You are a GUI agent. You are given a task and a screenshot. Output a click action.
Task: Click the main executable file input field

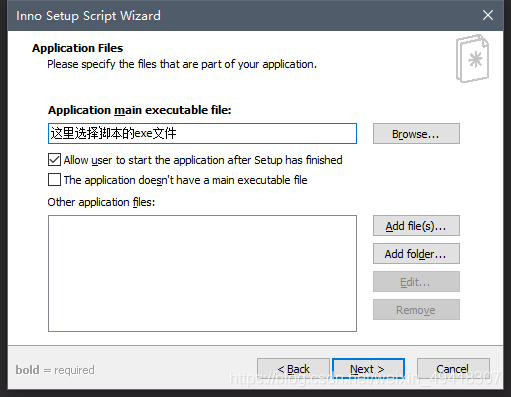point(202,134)
